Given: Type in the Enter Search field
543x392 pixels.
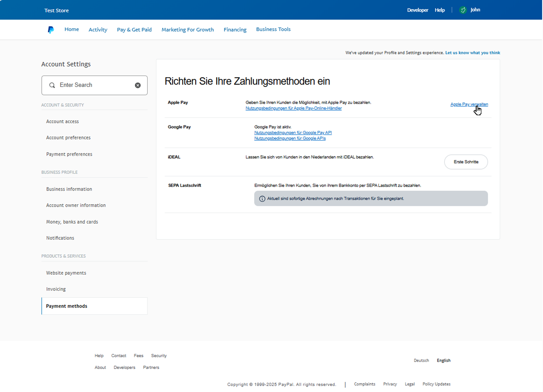Looking at the screenshot, I should [94, 85].
